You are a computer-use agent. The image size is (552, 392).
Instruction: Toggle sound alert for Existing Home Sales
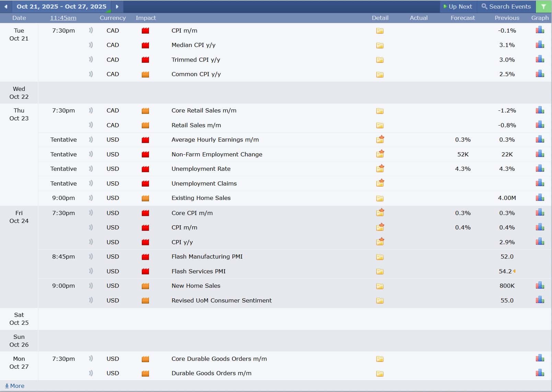tap(91, 198)
